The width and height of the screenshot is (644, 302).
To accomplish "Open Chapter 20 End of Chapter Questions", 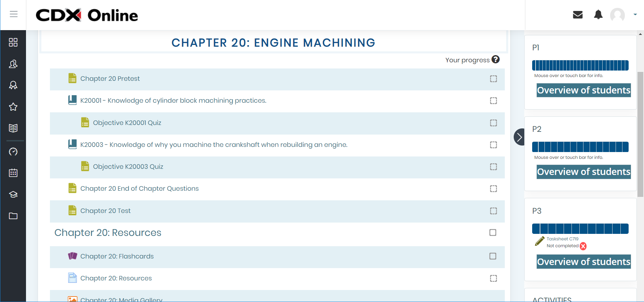I will tap(139, 189).
